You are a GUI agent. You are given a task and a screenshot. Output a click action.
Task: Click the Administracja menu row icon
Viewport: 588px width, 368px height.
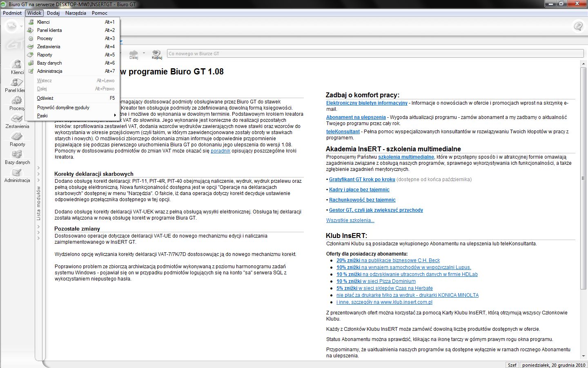[31, 71]
